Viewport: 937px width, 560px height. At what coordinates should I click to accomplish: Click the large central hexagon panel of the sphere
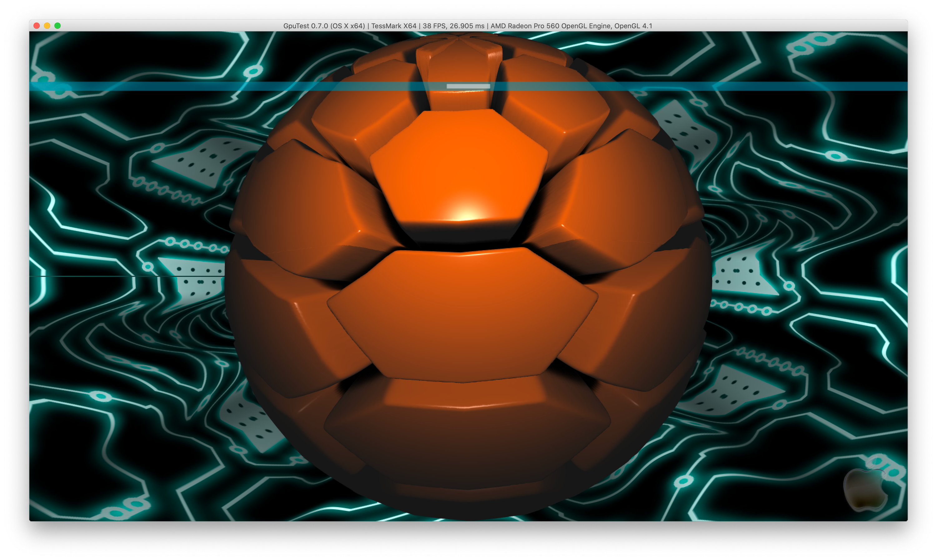click(463, 315)
